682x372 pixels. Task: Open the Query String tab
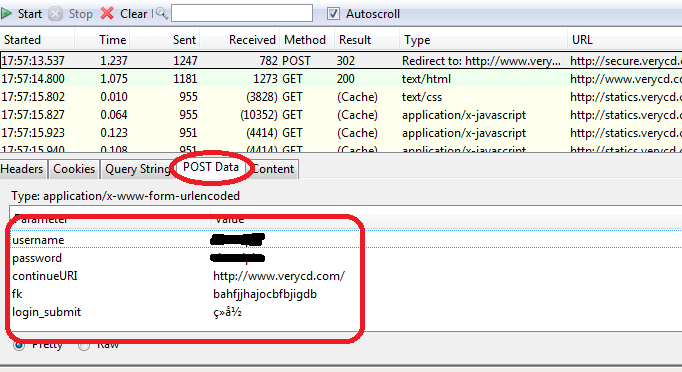pos(137,169)
